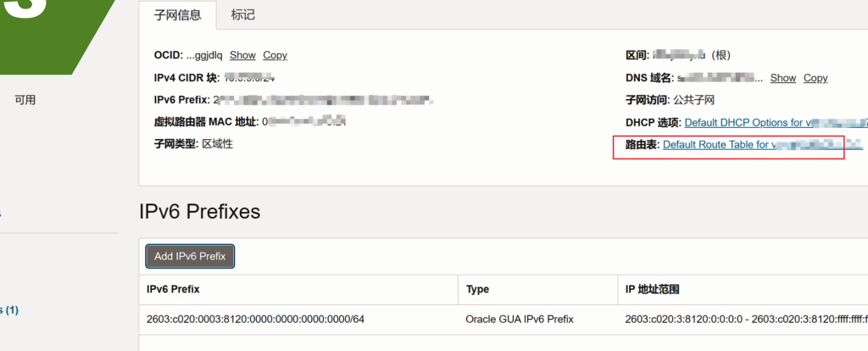
Task: Click the 可用 status label
Action: [x=25, y=100]
